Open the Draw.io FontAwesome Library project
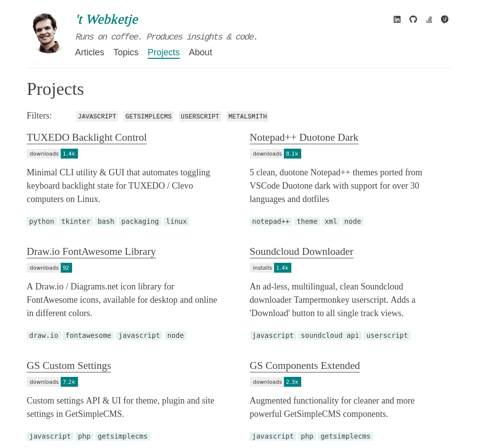The height and width of the screenshot is (448, 478). pos(91,251)
